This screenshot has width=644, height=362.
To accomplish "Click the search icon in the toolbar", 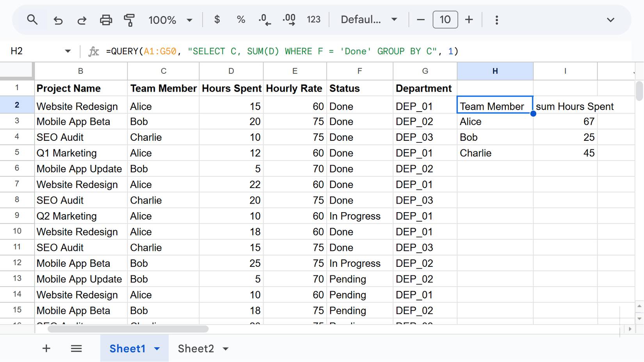I will 32,20.
